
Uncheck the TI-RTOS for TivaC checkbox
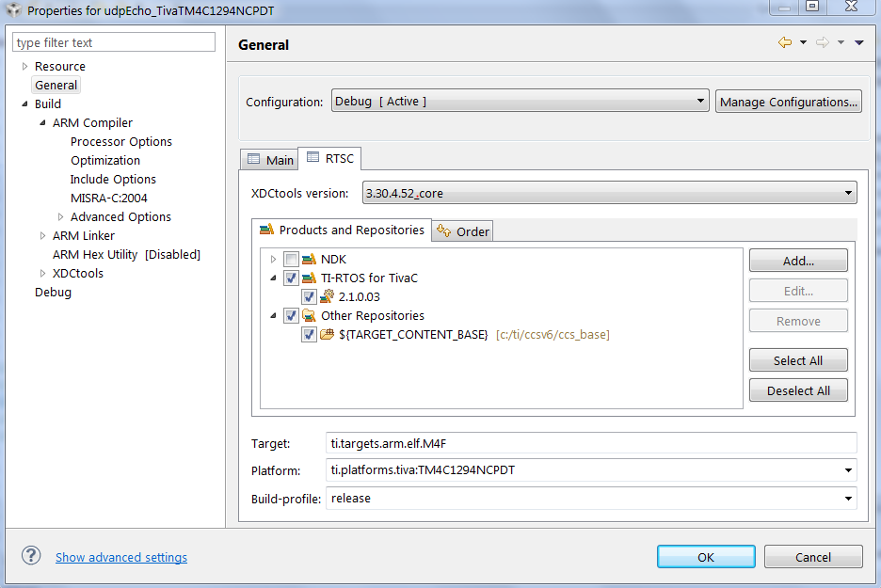point(291,278)
